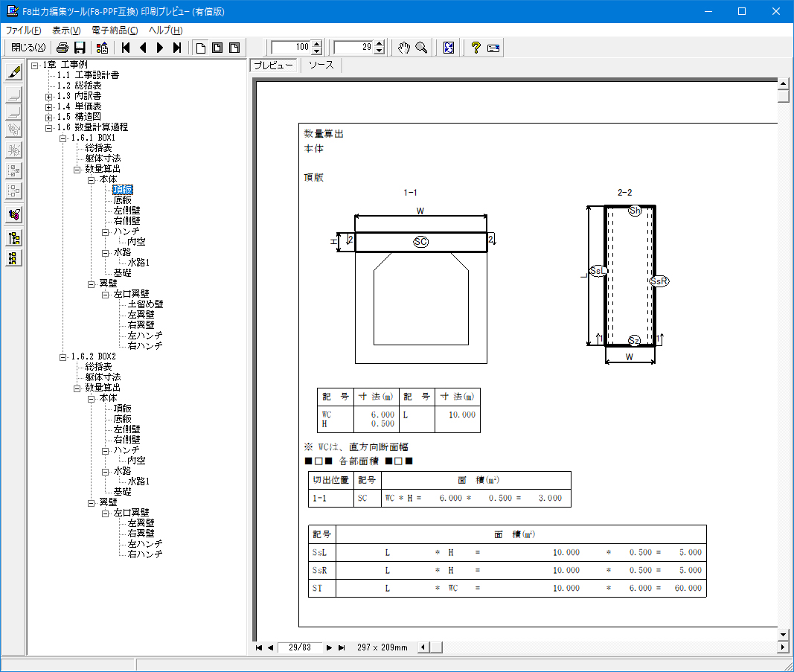
Task: Open the 表示(V) menu
Action: tap(66, 31)
